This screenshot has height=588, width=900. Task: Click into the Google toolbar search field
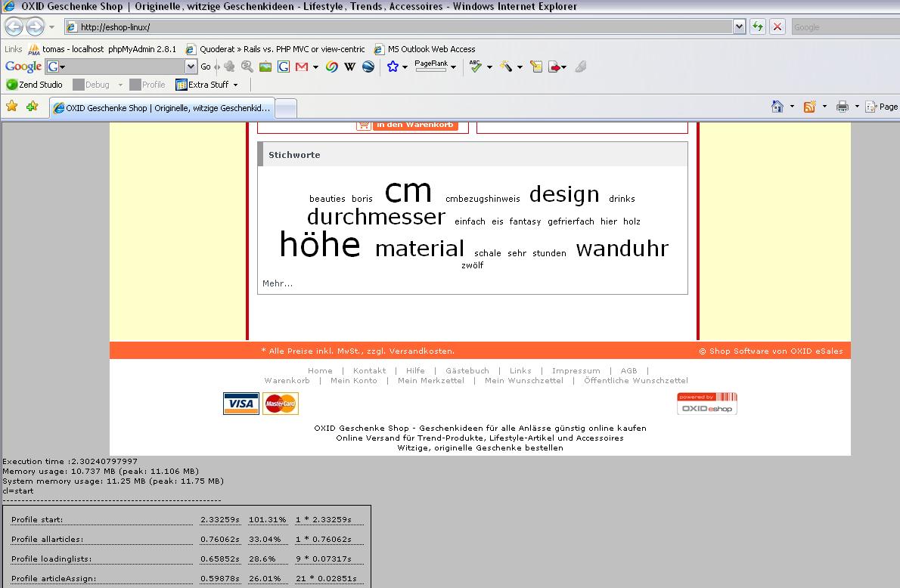tap(119, 67)
